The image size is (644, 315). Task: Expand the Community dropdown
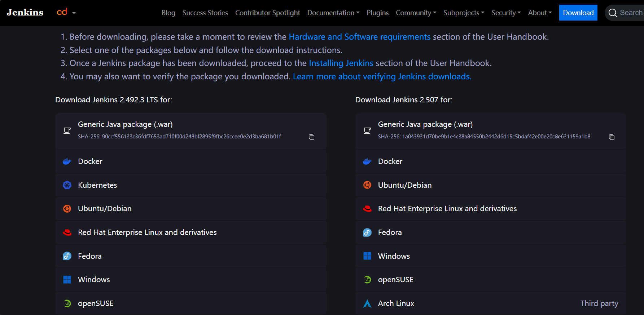[416, 13]
